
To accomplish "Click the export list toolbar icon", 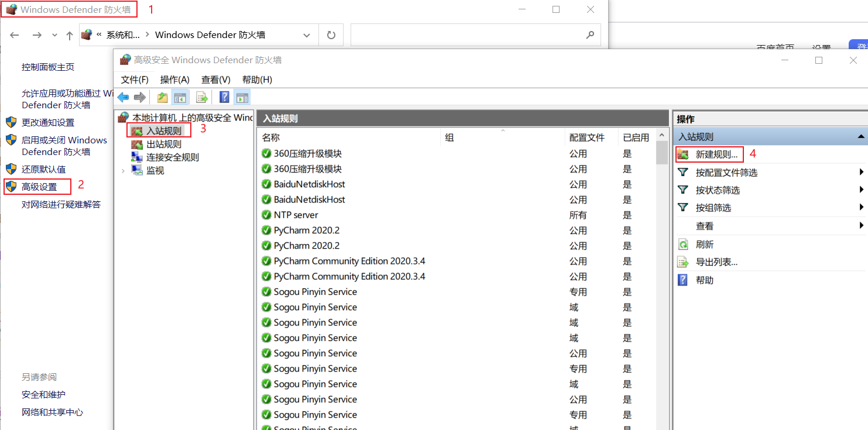I will 202,97.
